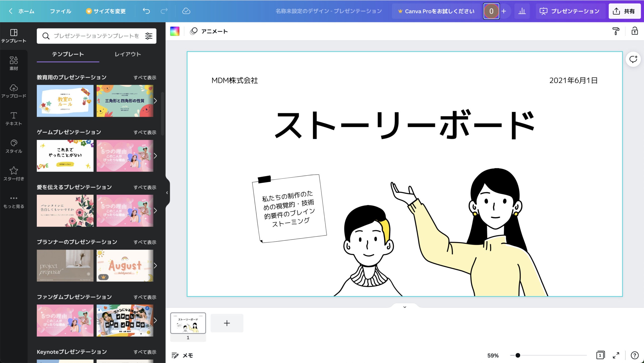This screenshot has height=363, width=644.
Task: Select the ストーリーボード title text
Action: (405, 125)
